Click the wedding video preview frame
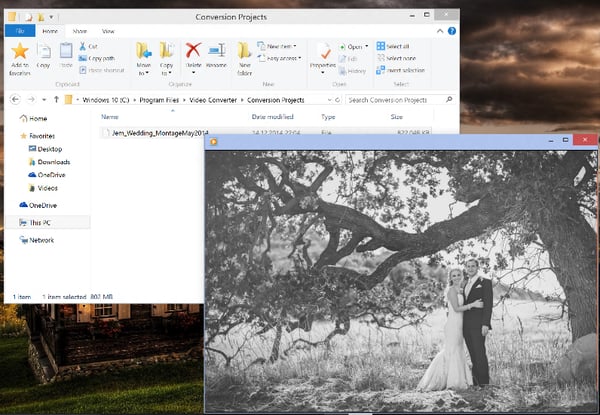Viewport: 600px width, 415px height. [x=401, y=281]
